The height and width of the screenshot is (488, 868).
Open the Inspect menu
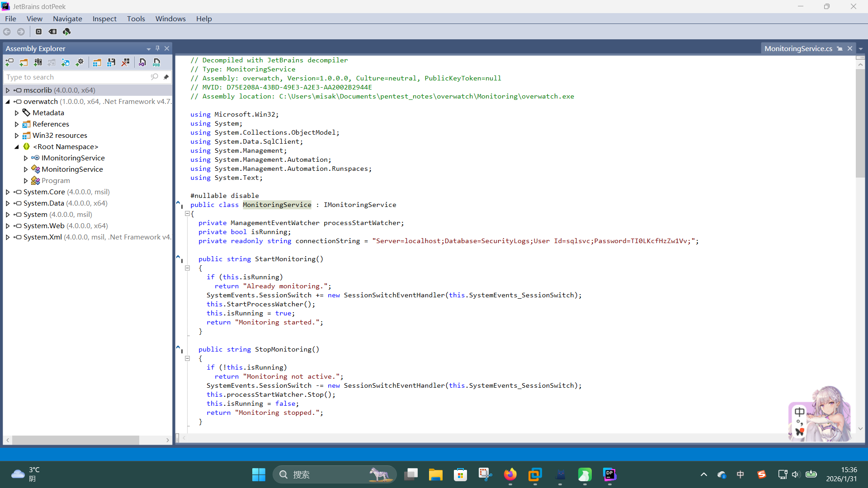[x=104, y=19]
